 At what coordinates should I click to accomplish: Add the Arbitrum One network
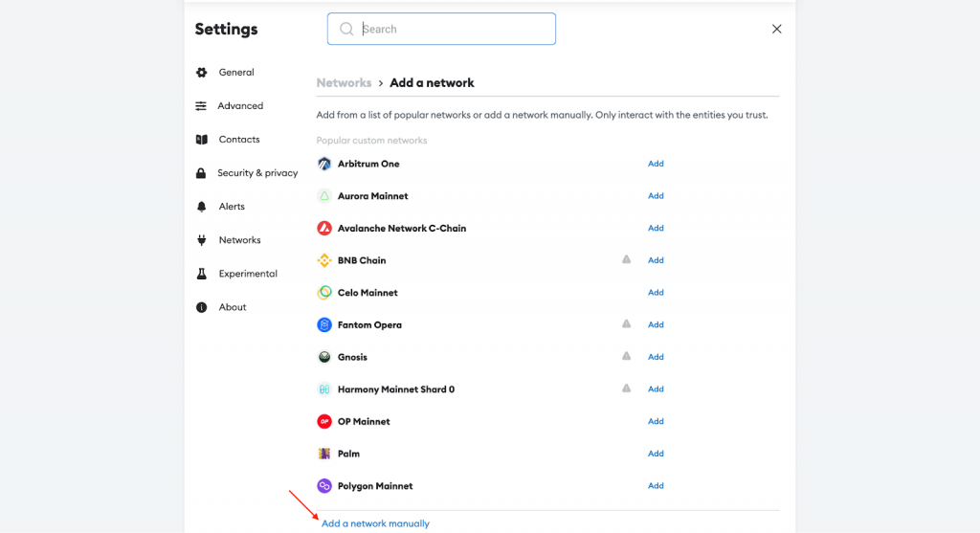click(x=656, y=164)
